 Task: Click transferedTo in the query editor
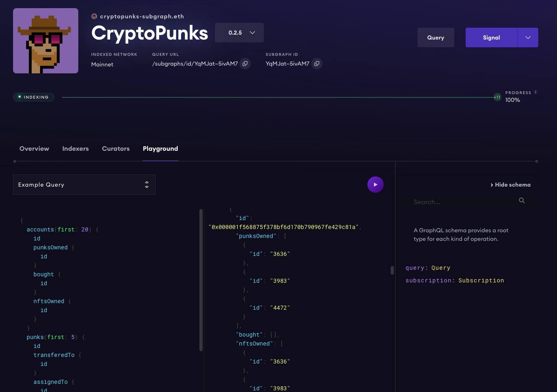point(54,355)
